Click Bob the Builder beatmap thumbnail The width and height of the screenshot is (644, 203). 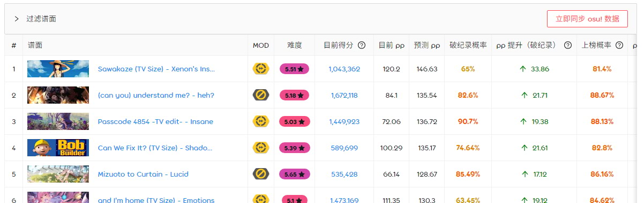(x=58, y=148)
